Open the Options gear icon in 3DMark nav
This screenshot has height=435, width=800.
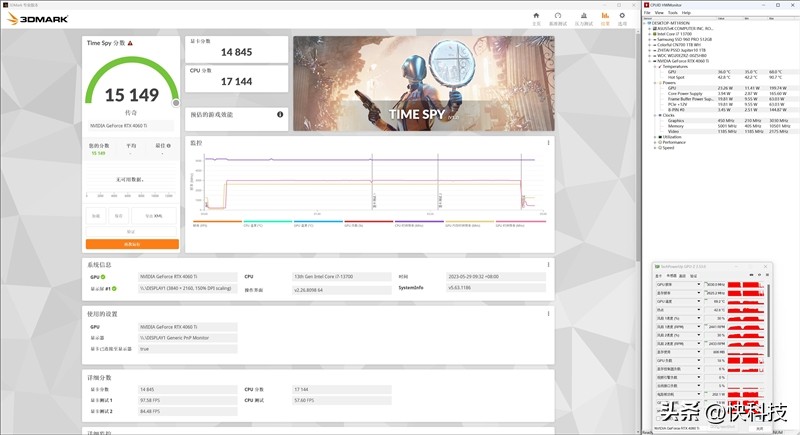(x=622, y=16)
